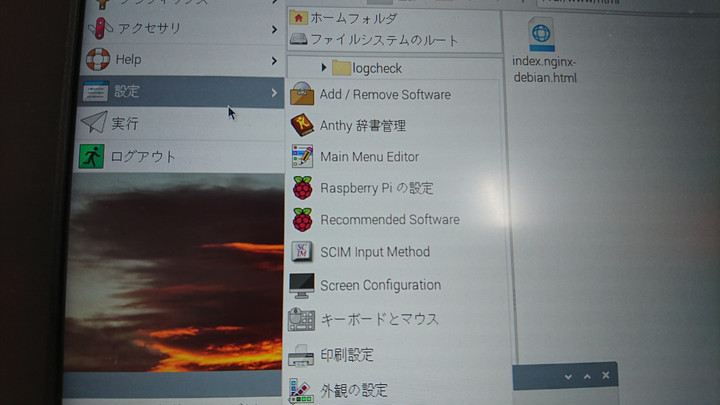Screen dimensions: 720x405
Task: Select the logcheck folder in the tree
Action: [376, 68]
